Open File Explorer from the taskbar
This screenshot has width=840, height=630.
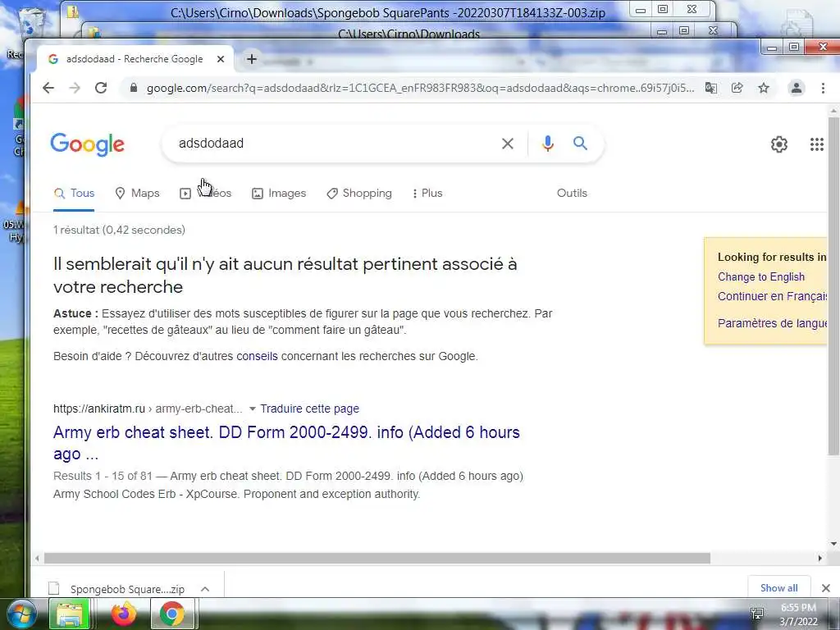click(x=69, y=614)
